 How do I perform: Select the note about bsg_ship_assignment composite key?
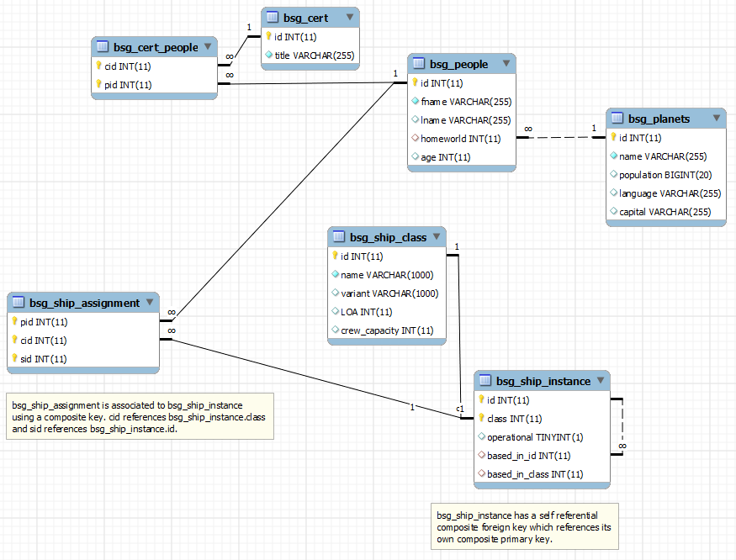[x=140, y=416]
